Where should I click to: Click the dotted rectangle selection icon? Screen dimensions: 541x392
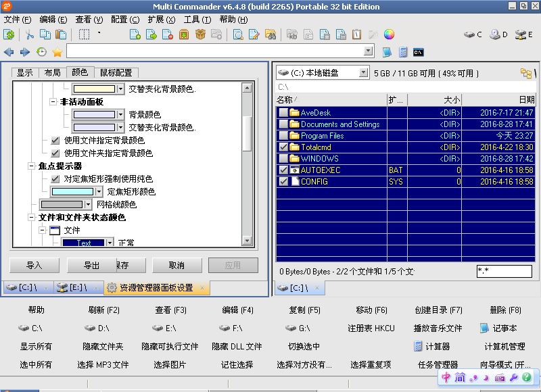[84, 34]
